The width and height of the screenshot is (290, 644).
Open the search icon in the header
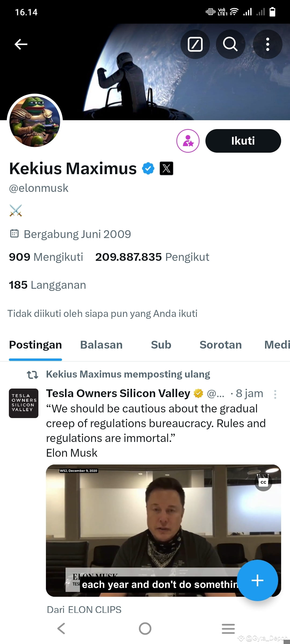tap(230, 44)
